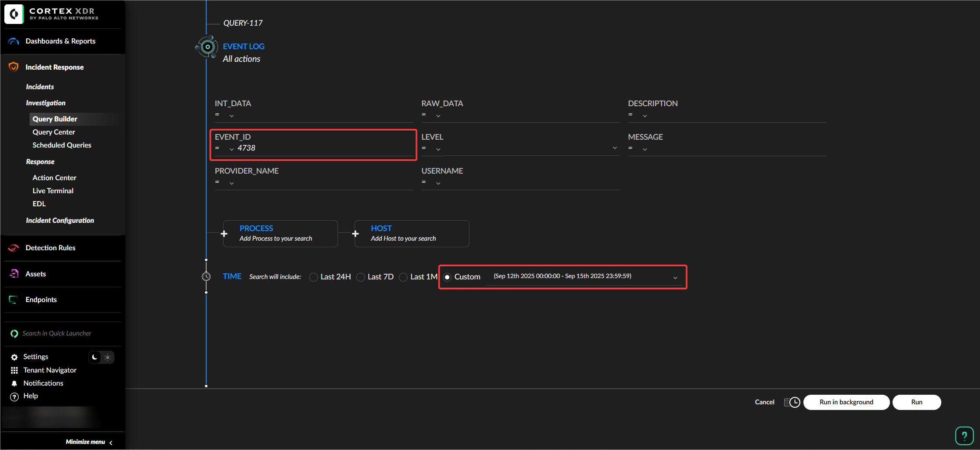Screen dimensions: 980x450
Task: Toggle dark and light theme switch
Action: click(x=101, y=357)
